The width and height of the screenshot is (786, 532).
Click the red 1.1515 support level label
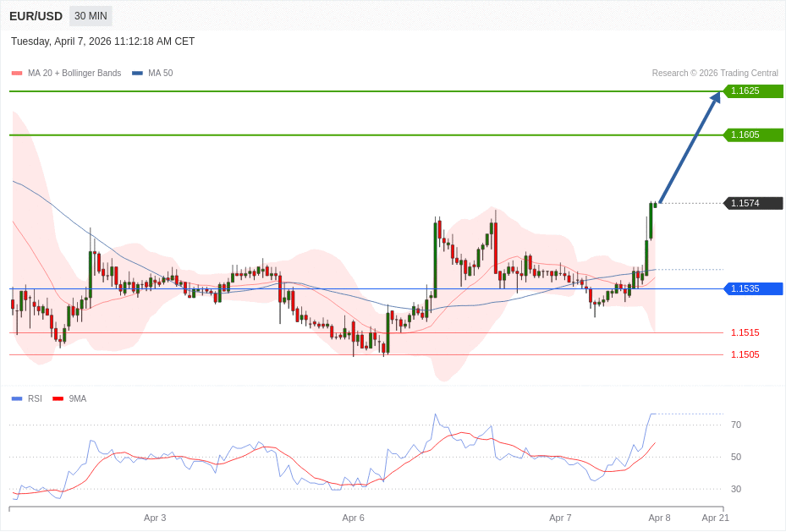click(x=745, y=332)
